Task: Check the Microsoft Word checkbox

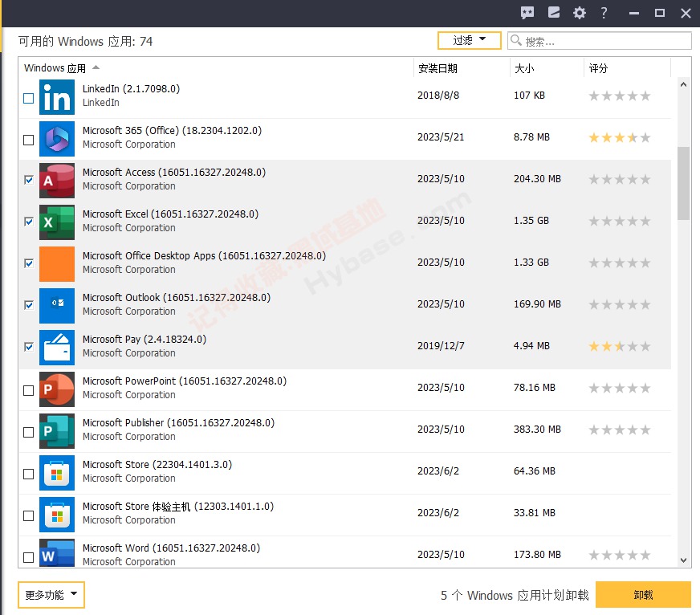Action: pyautogui.click(x=29, y=557)
